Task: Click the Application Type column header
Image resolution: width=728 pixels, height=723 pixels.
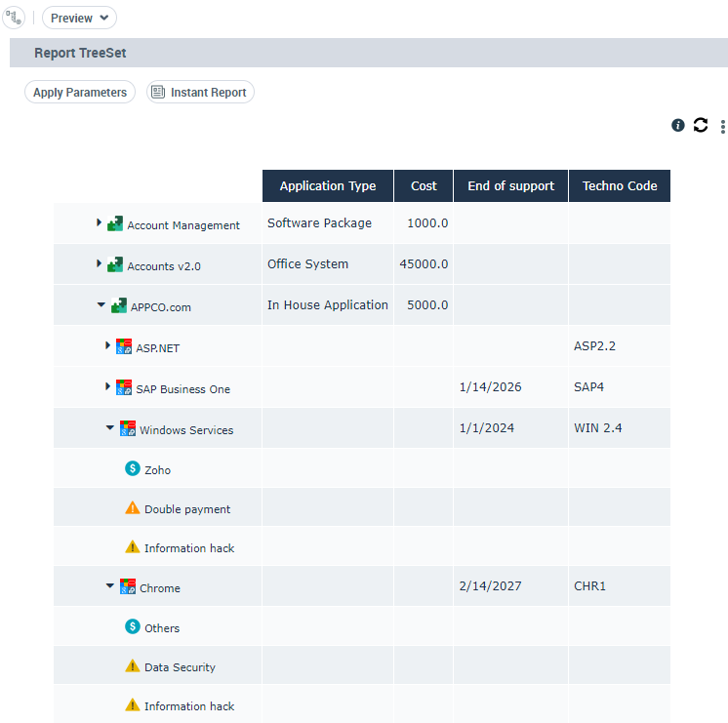Action: (328, 186)
